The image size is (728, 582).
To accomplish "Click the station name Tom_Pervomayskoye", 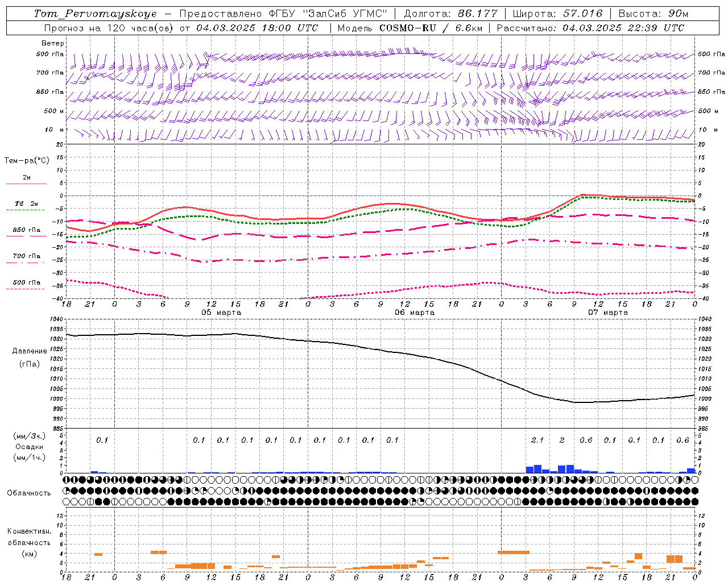I will coord(95,14).
